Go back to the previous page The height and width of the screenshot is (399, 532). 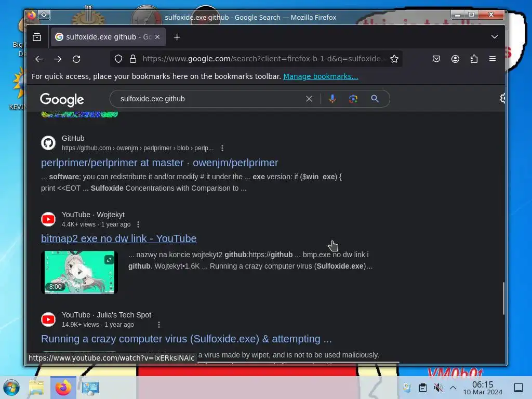(x=39, y=59)
